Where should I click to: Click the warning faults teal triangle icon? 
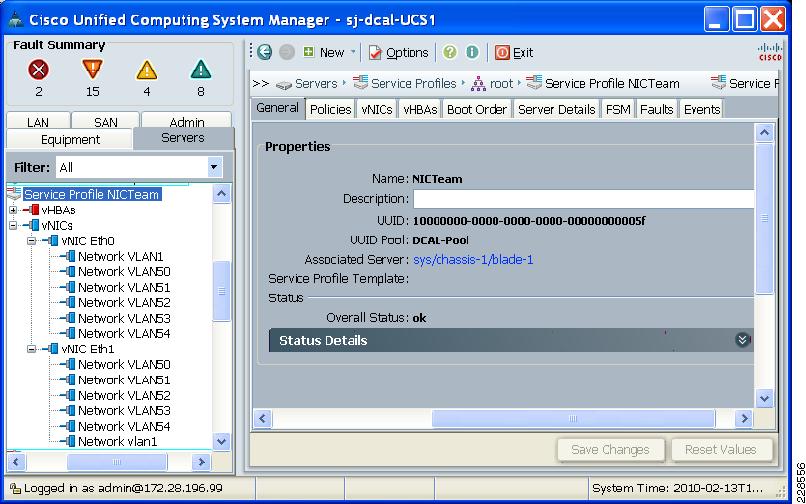(x=200, y=69)
